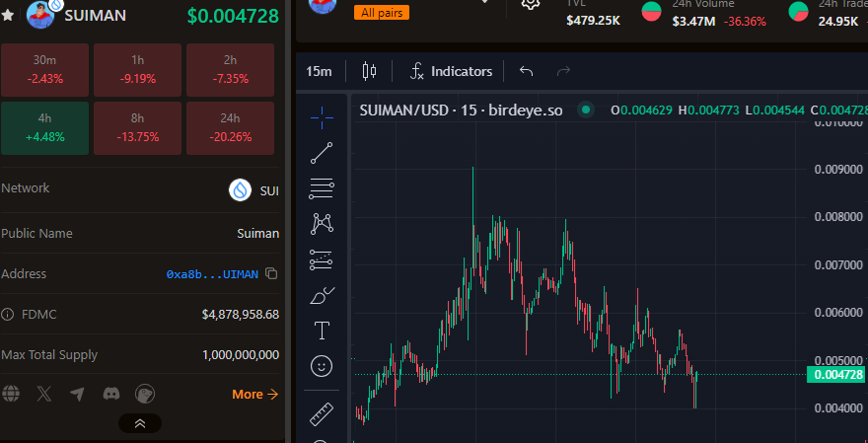
Task: Click the Public Name value Suiman
Action: click(x=258, y=234)
